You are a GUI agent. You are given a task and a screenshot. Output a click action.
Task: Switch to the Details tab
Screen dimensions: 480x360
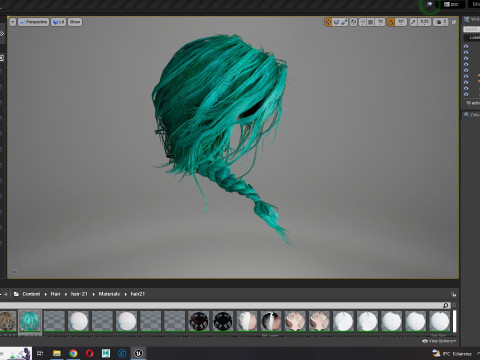point(472,115)
